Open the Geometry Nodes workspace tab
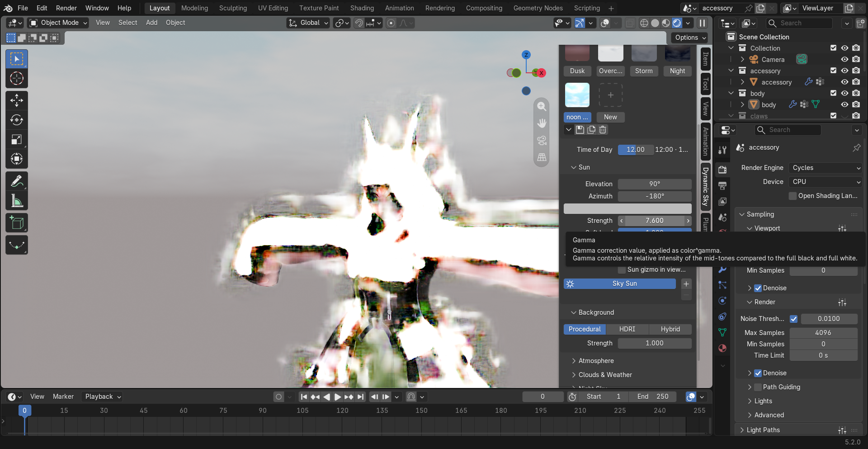The height and width of the screenshot is (449, 868). (538, 8)
